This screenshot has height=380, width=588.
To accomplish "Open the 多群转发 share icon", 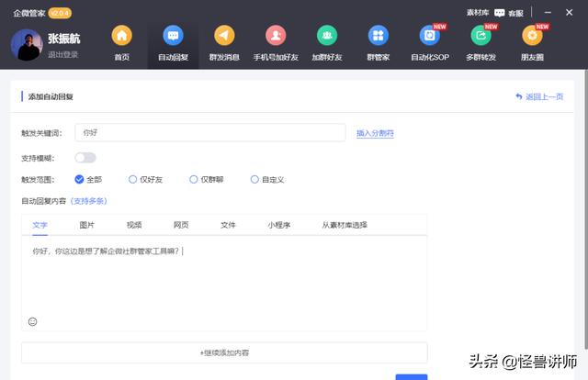I will [481, 36].
